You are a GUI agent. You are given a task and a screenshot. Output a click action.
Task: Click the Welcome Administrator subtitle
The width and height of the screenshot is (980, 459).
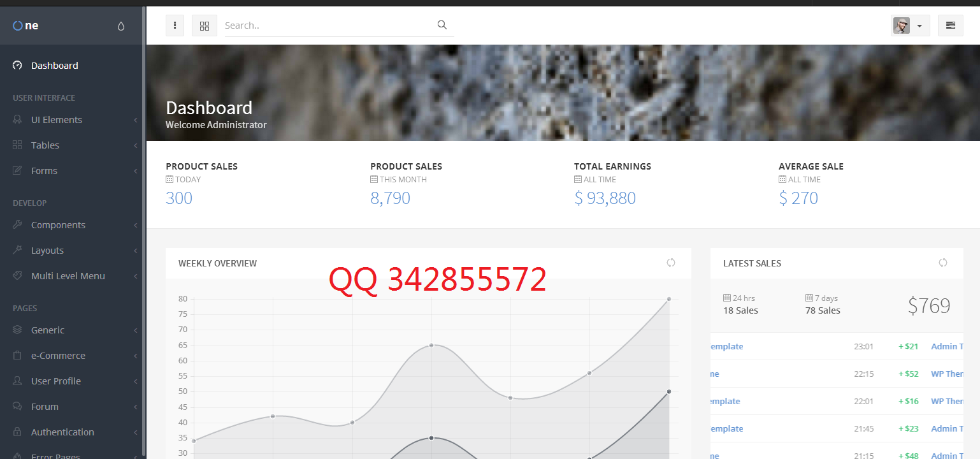216,124
